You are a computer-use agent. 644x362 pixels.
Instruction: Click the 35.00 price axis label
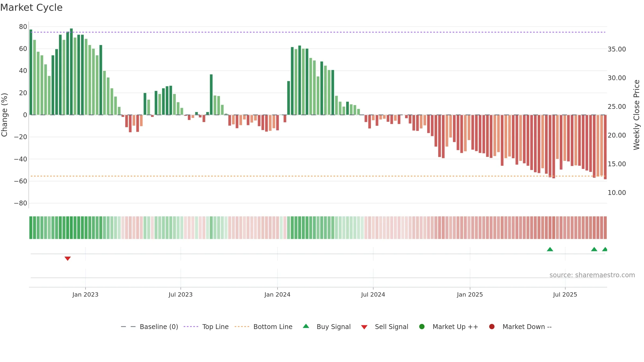617,49
